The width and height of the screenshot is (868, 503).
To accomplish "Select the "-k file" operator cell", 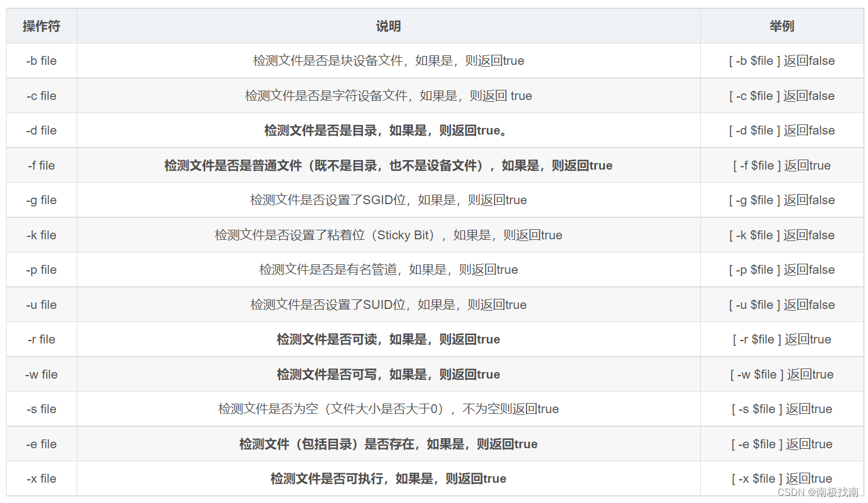I will [x=42, y=235].
